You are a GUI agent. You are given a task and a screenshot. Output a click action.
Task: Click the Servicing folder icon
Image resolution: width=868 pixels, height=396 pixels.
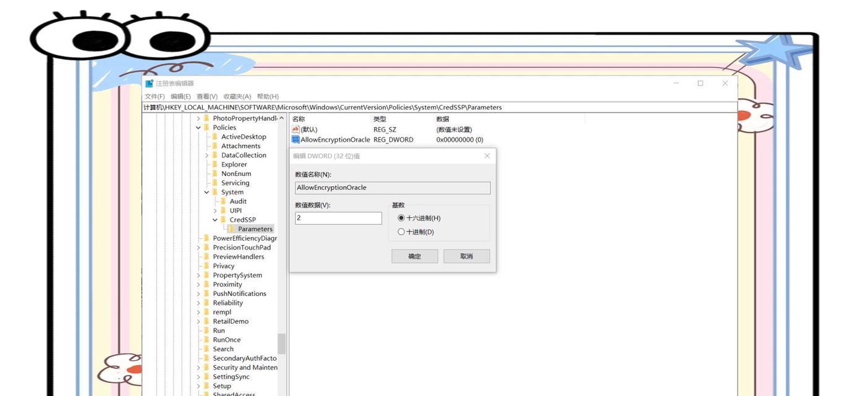(x=215, y=183)
